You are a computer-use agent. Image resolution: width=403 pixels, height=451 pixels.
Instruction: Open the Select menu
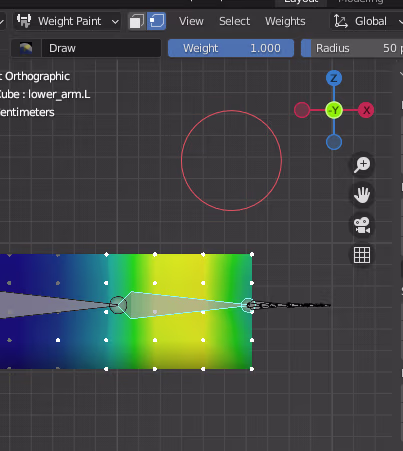[x=234, y=21]
